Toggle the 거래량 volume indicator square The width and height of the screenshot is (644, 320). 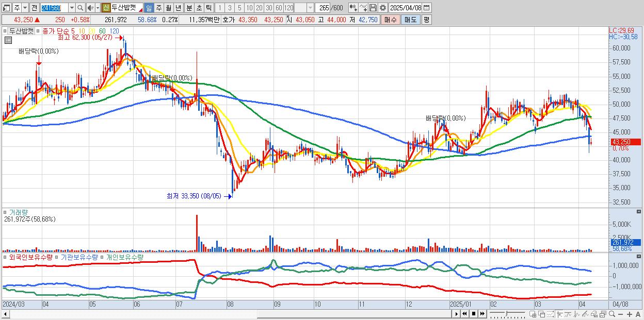pos(6,212)
